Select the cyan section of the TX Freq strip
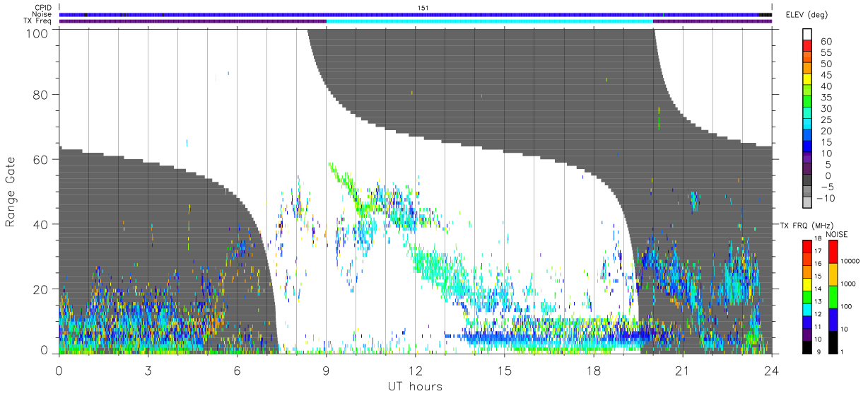The image size is (868, 401). 490,21
